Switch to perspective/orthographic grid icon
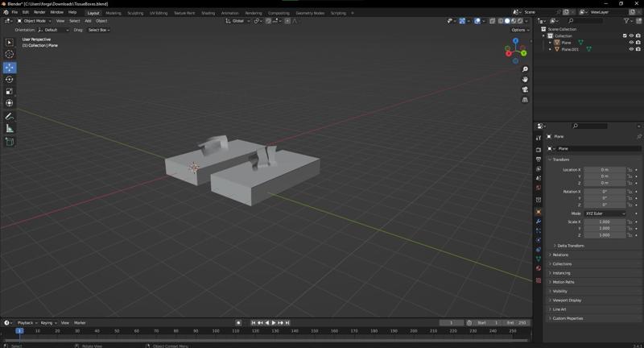 (525, 100)
